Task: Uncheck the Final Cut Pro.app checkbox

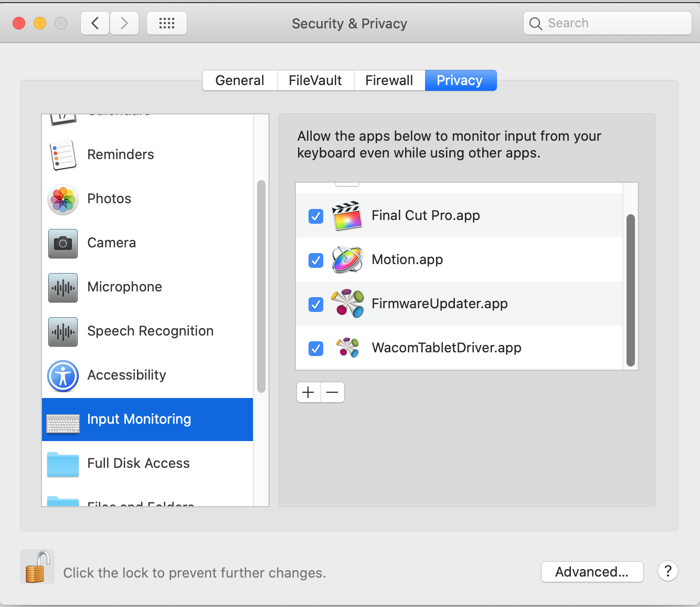Action: [x=316, y=216]
